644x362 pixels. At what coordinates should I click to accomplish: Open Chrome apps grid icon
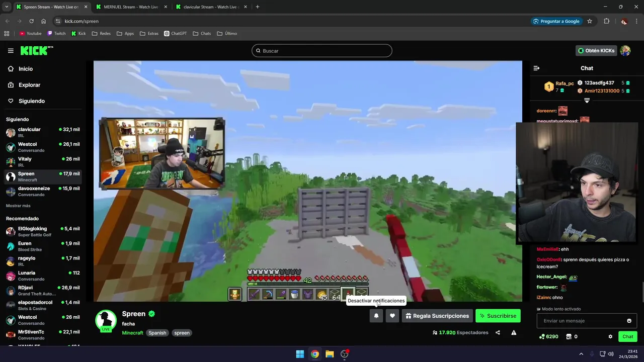[7, 34]
